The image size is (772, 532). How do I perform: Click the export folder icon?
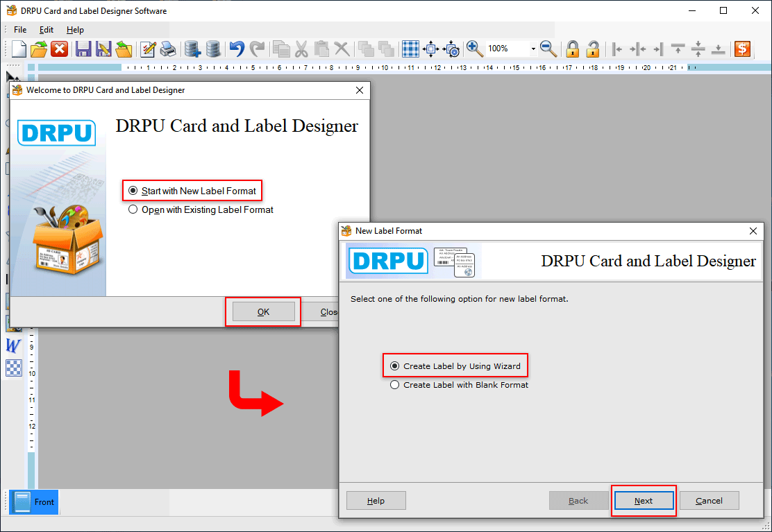(124, 49)
